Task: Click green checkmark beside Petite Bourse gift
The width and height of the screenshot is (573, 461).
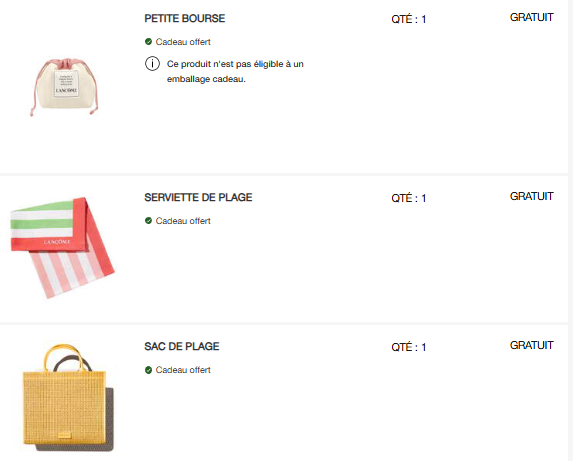Action: [x=148, y=42]
